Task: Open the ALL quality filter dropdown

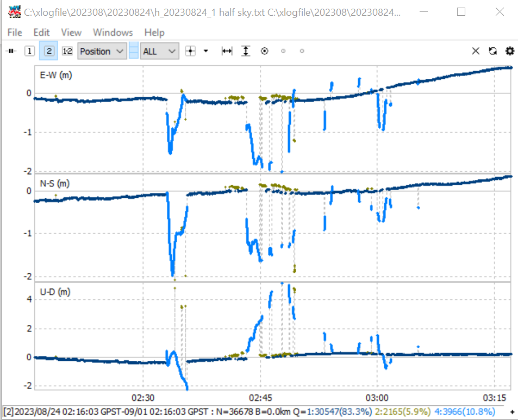Action: (x=160, y=51)
